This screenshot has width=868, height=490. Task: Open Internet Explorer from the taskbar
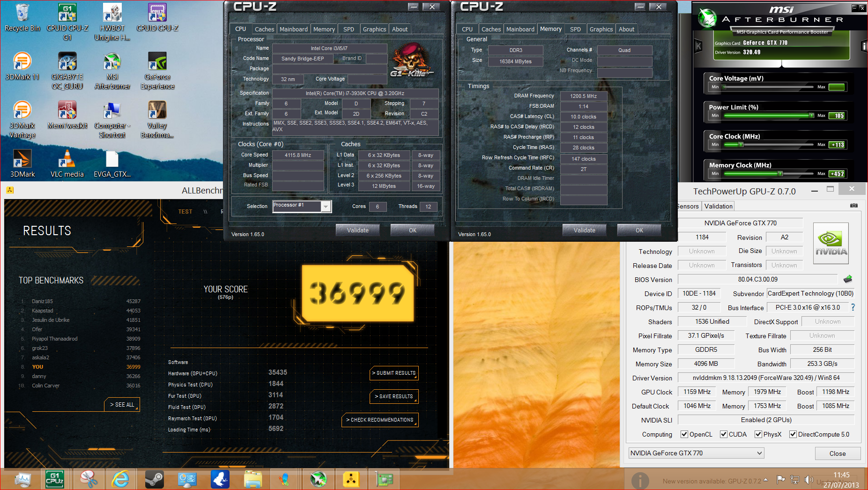point(120,479)
